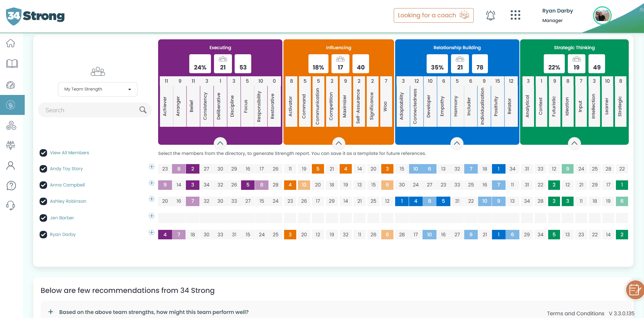Click the floating notes edit icon
This screenshot has width=644, height=318.
(x=634, y=290)
